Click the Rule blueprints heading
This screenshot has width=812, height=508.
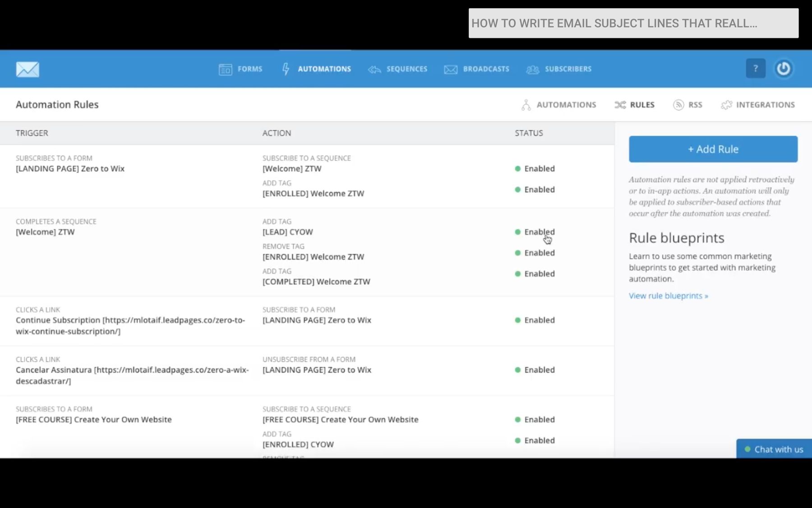[x=677, y=238]
